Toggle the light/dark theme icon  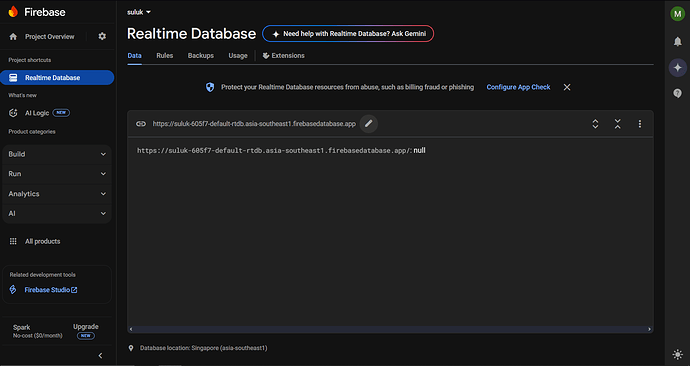(x=678, y=354)
